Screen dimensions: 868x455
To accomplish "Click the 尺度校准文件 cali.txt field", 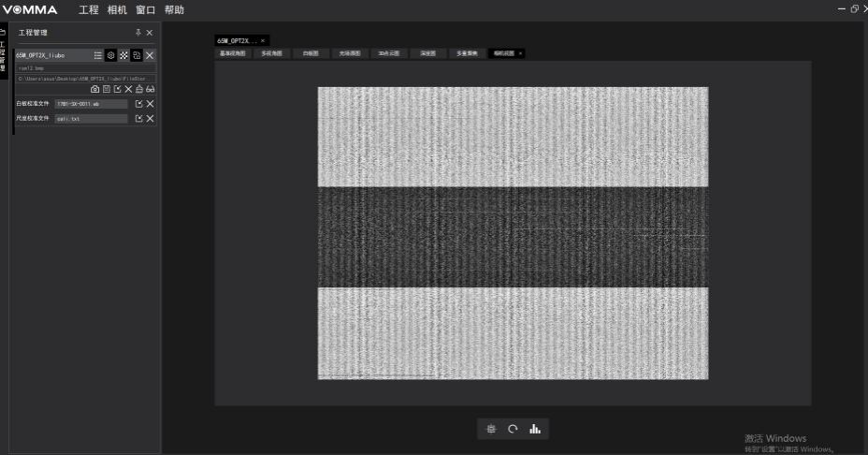I will coord(90,119).
